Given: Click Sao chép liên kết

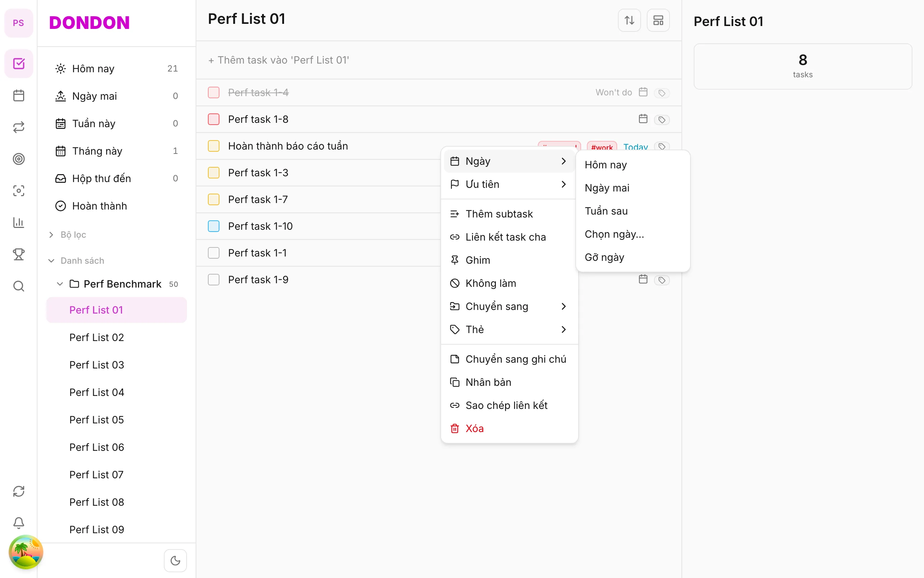Looking at the screenshot, I should 509,406.
